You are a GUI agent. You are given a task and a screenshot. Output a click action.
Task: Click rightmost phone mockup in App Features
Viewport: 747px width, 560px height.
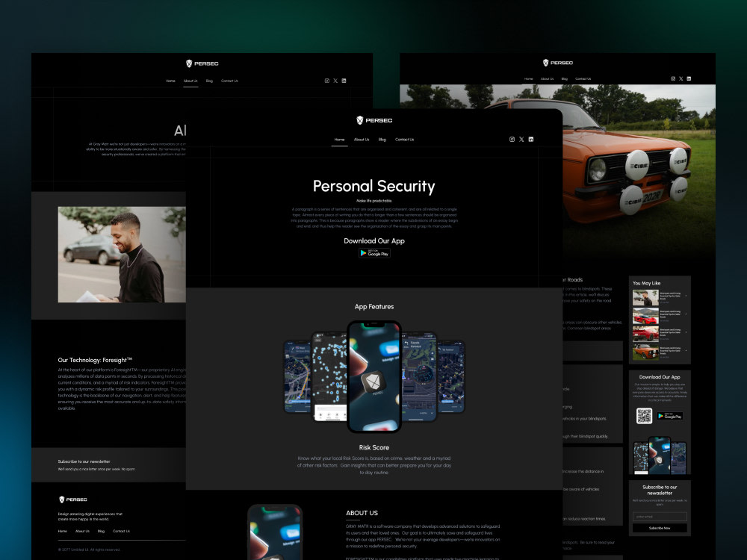[x=451, y=376]
